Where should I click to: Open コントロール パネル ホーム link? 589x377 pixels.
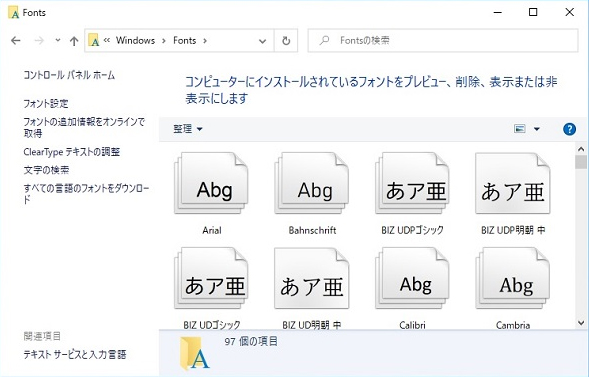tap(69, 75)
